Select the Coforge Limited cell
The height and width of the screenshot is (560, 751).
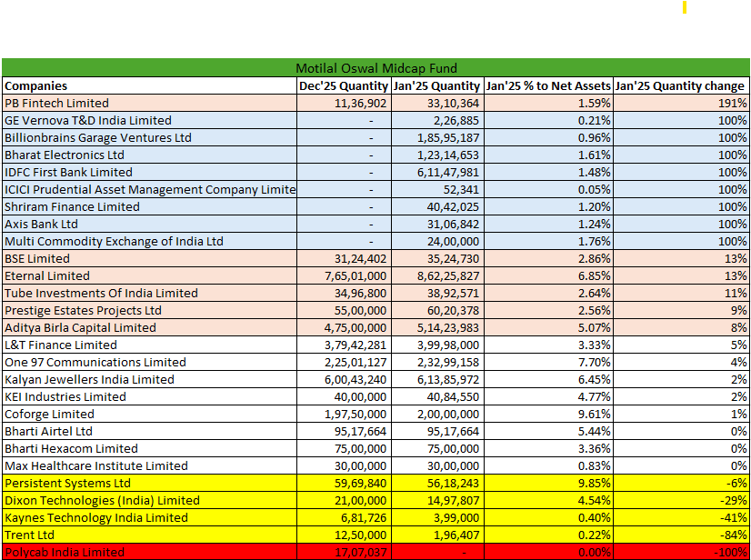[149, 414]
